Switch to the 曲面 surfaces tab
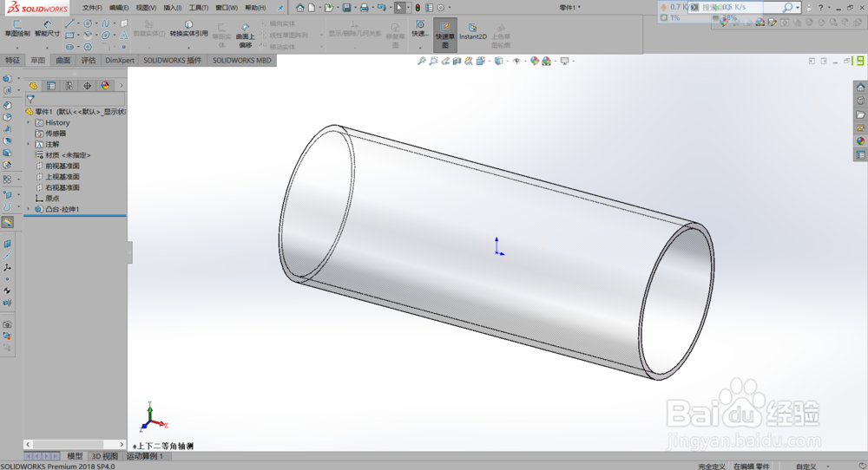Viewport: 868px width, 470px height. click(x=63, y=61)
